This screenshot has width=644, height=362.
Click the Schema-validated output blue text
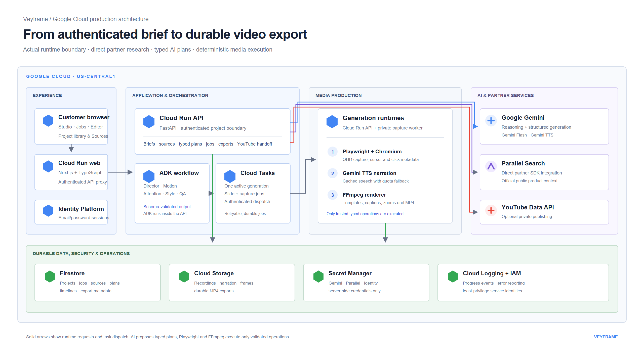click(167, 207)
